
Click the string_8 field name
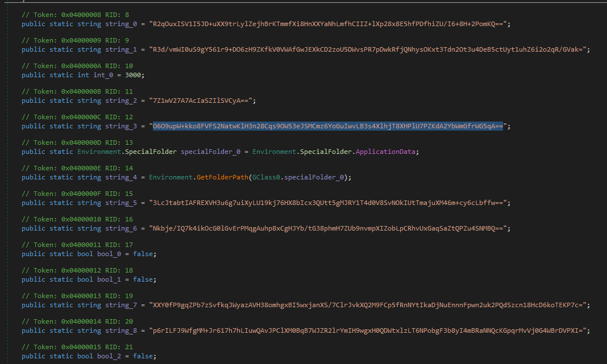pos(121,330)
